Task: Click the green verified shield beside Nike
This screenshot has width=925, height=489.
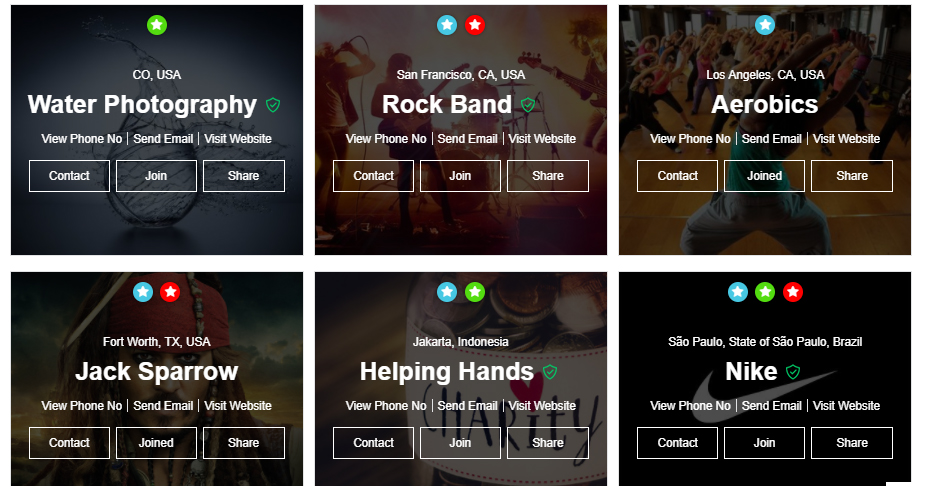Action: coord(793,372)
